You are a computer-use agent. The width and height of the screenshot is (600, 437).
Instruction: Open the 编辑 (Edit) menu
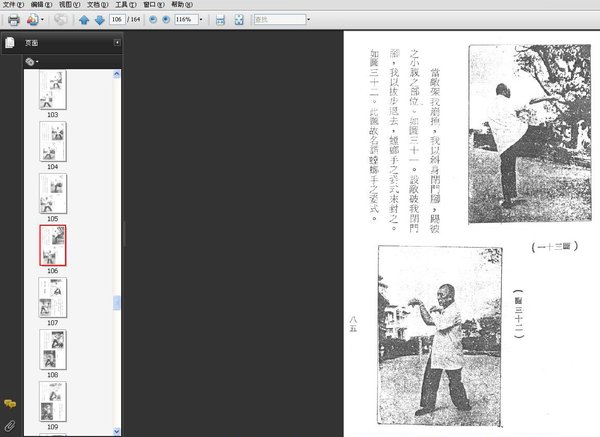click(x=41, y=5)
